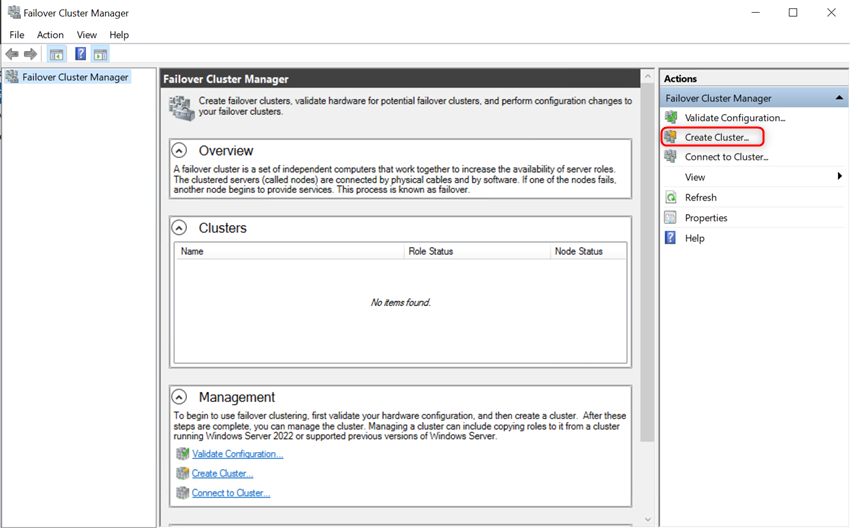Click the icon beside Validate Configuration link in Management

(x=183, y=453)
